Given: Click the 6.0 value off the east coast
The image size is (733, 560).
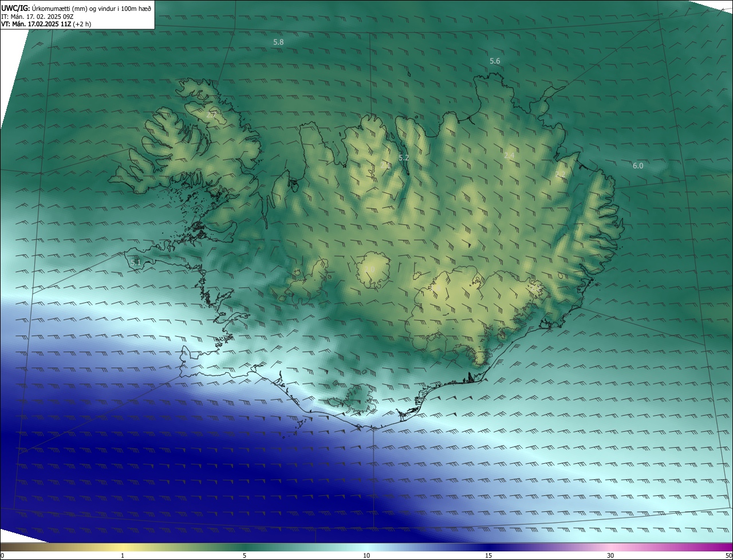Looking at the screenshot, I should coord(637,166).
